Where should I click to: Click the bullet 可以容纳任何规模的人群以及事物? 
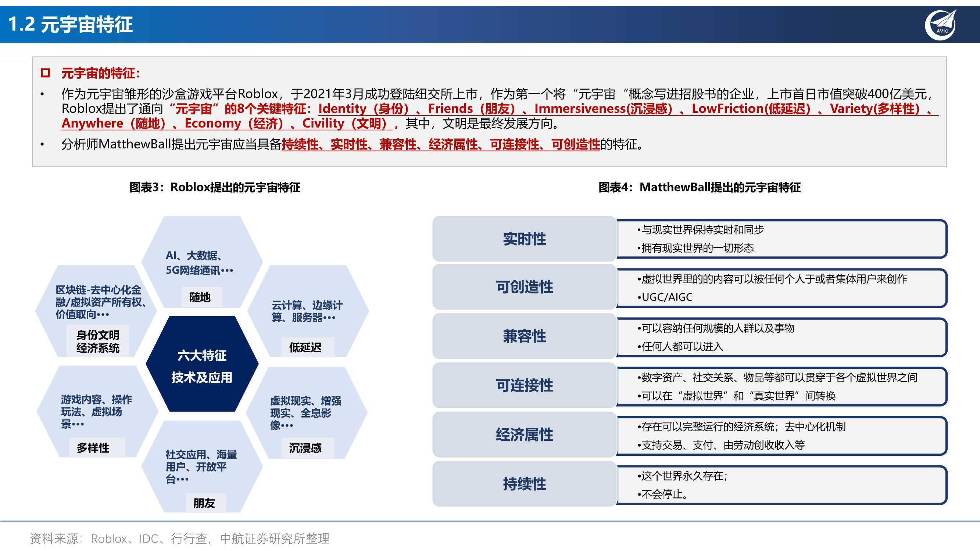716,328
